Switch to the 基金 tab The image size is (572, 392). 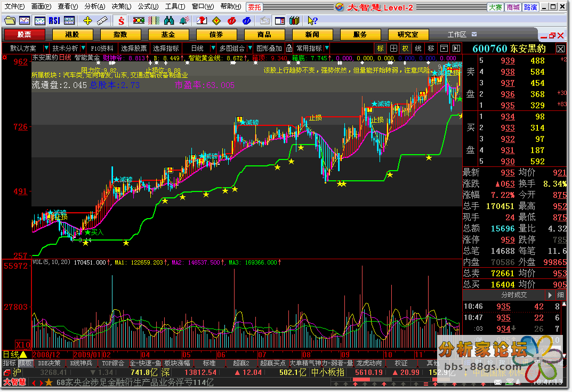pos(168,35)
